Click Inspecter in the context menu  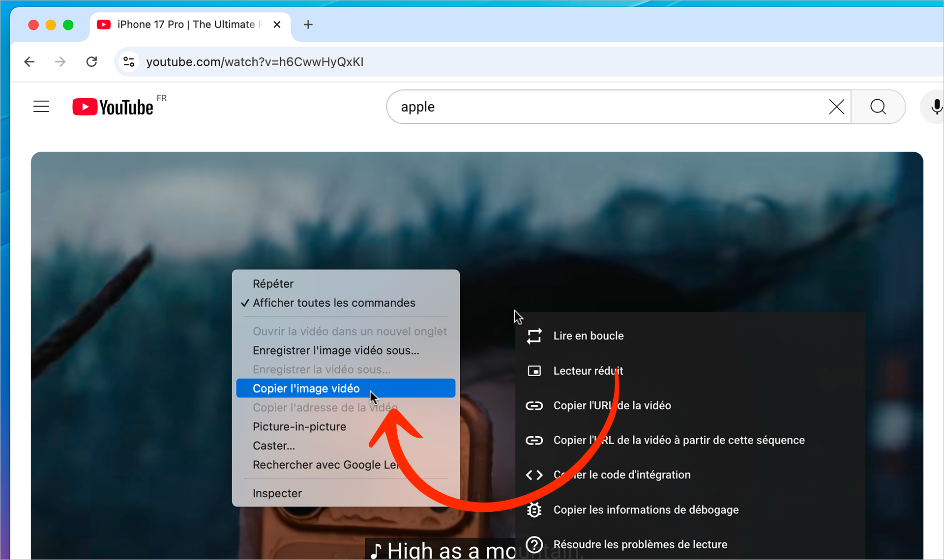277,493
